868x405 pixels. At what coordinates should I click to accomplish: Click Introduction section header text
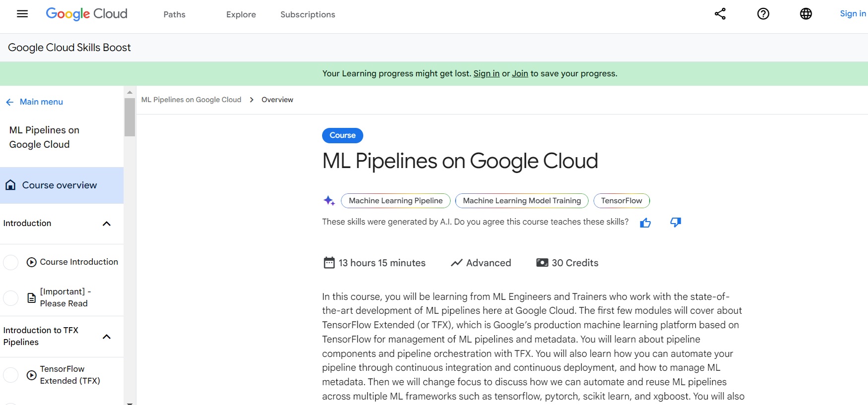pyautogui.click(x=27, y=223)
